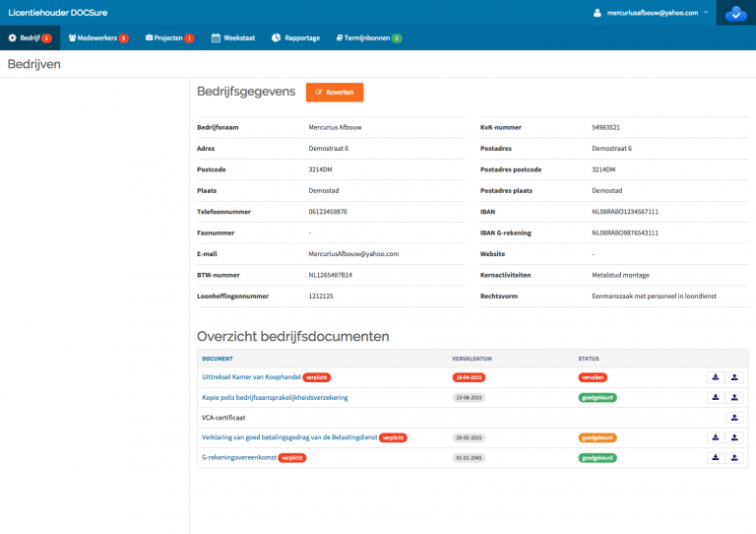Click the cloud logo icon at top right
This screenshot has width=756, height=534.
click(x=735, y=14)
